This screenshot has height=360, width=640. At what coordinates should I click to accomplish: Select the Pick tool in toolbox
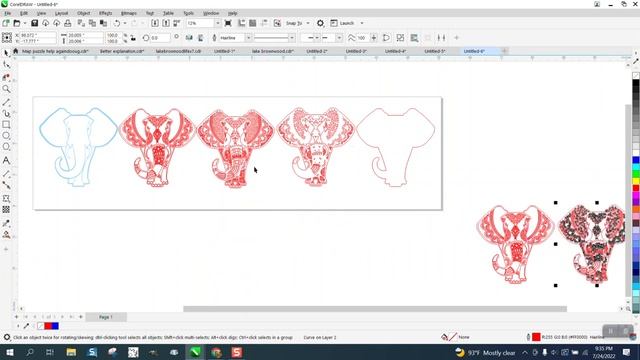pyautogui.click(x=6, y=53)
